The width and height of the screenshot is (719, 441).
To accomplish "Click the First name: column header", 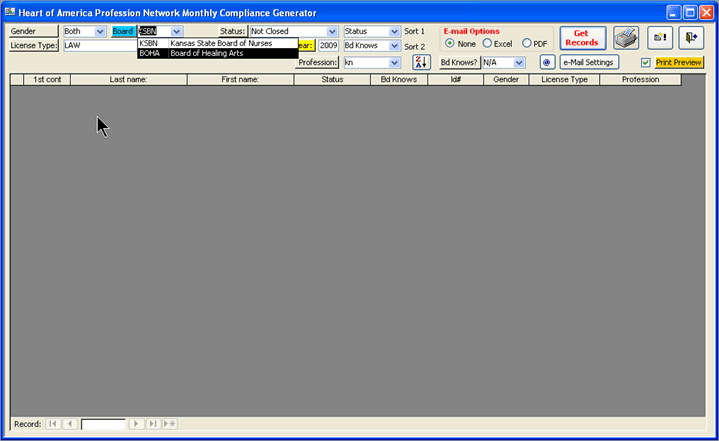I will 240,79.
